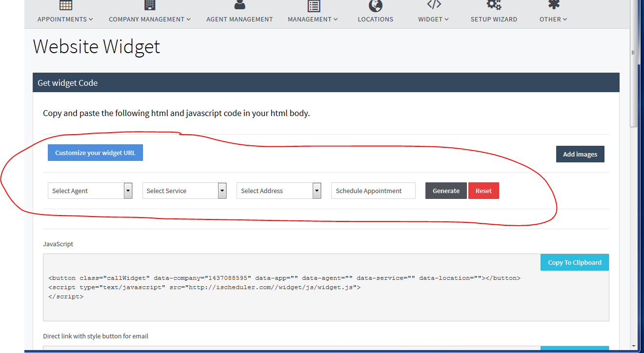Click the JavaScript label
644x353 pixels.
[58, 244]
